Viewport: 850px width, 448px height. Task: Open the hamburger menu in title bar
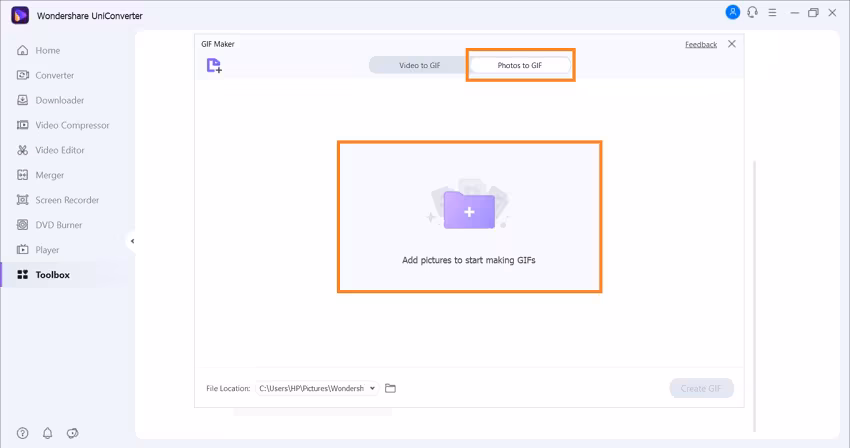[772, 12]
